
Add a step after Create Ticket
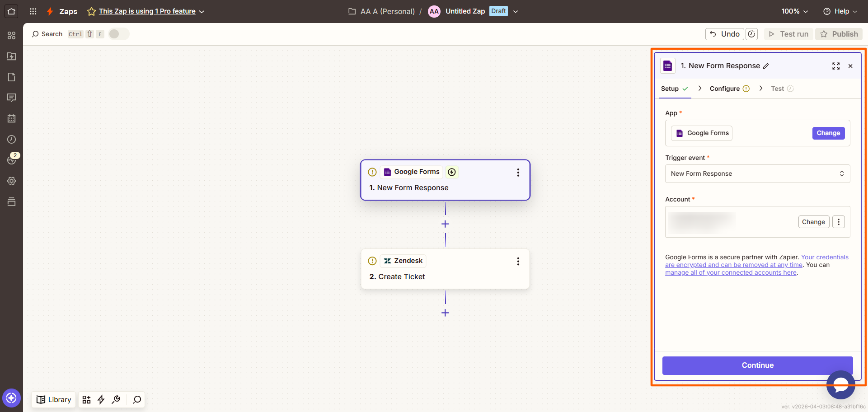[445, 313]
